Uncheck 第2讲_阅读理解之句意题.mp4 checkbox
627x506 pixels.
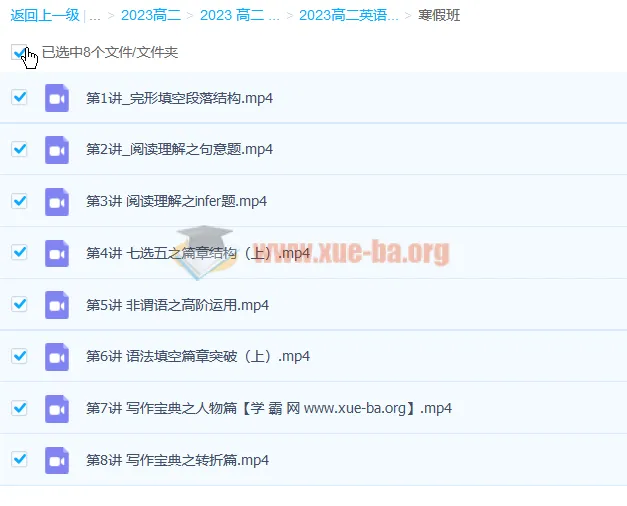pos(19,149)
